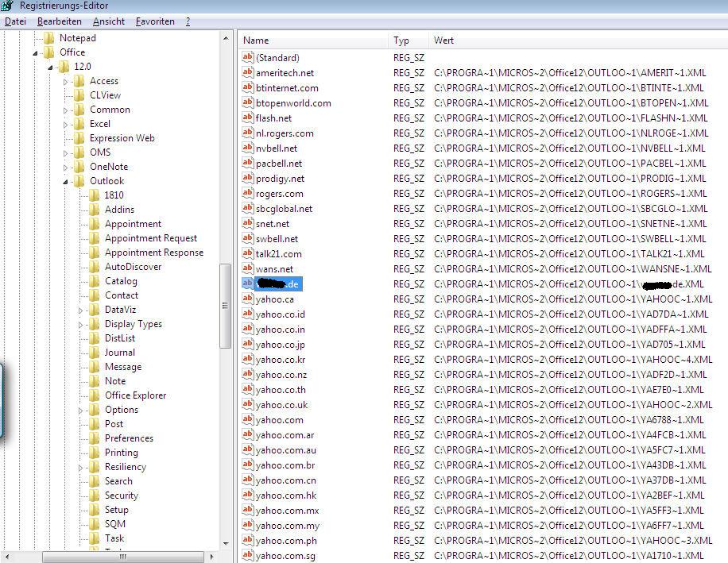Click the Addins folder icon

coord(94,210)
